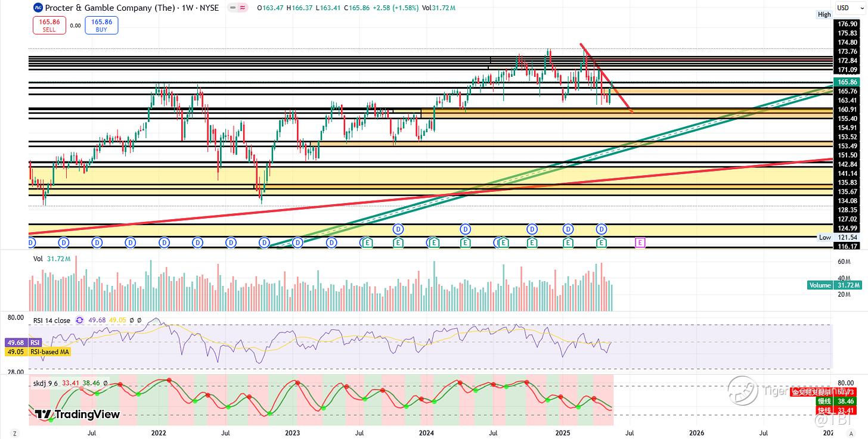
Task: Click the latest dividend D marker
Action: click(x=602, y=229)
